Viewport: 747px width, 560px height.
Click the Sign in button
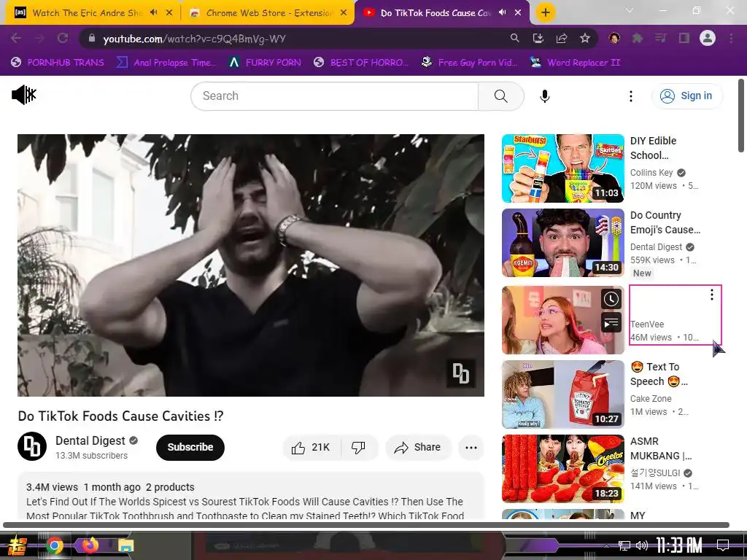(687, 96)
